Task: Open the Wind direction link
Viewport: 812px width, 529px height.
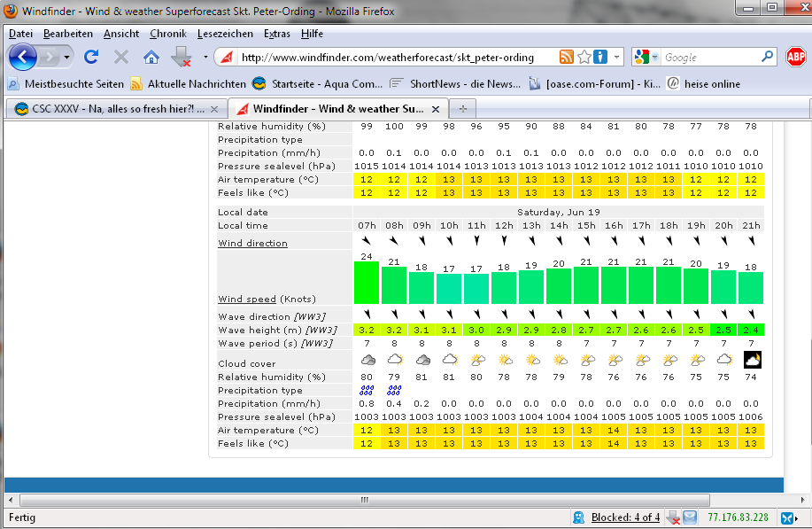Action: coord(252,243)
